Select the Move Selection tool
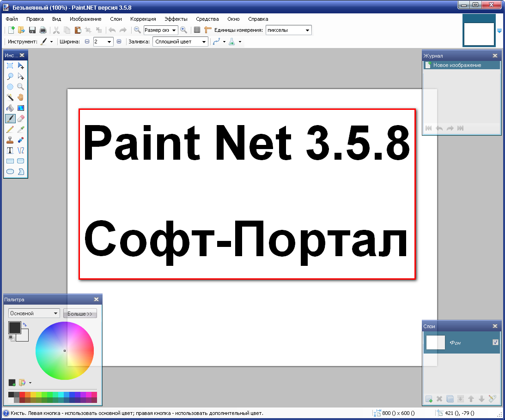 (x=21, y=77)
